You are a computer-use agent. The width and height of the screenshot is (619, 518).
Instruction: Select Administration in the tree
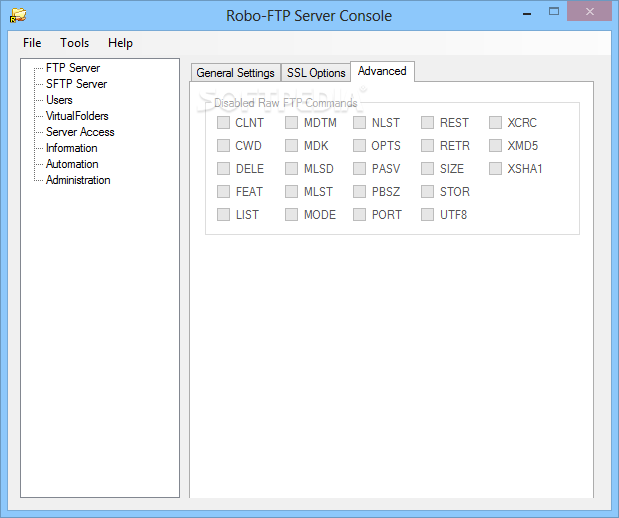coord(78,180)
